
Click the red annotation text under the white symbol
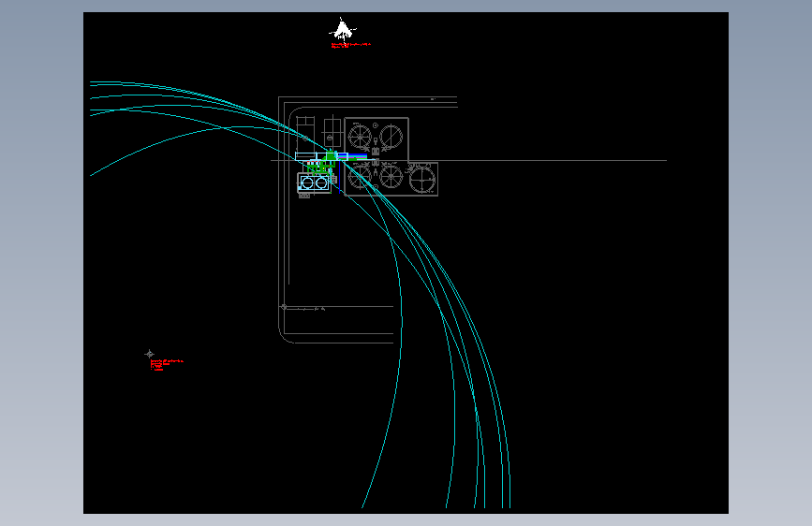[351, 46]
